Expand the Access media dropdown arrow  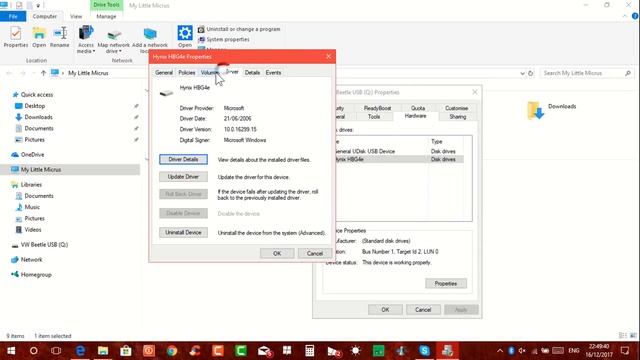click(94, 51)
